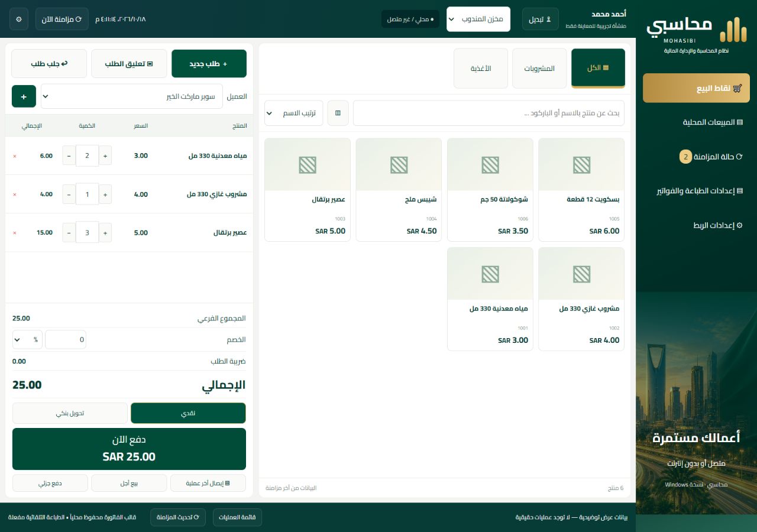Open نقاط البيع from sidebar

[696, 88]
